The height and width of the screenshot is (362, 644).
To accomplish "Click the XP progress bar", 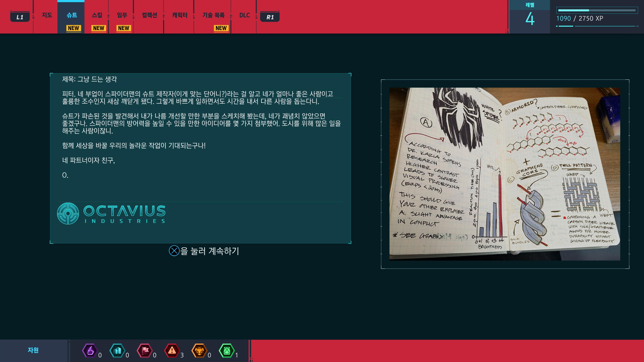I will [597, 10].
